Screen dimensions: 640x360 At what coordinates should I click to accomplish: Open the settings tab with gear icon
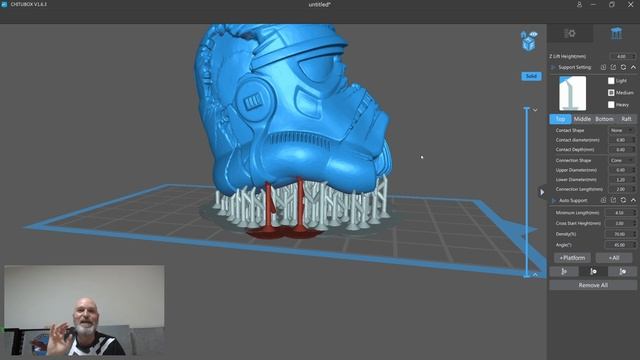coord(569,33)
